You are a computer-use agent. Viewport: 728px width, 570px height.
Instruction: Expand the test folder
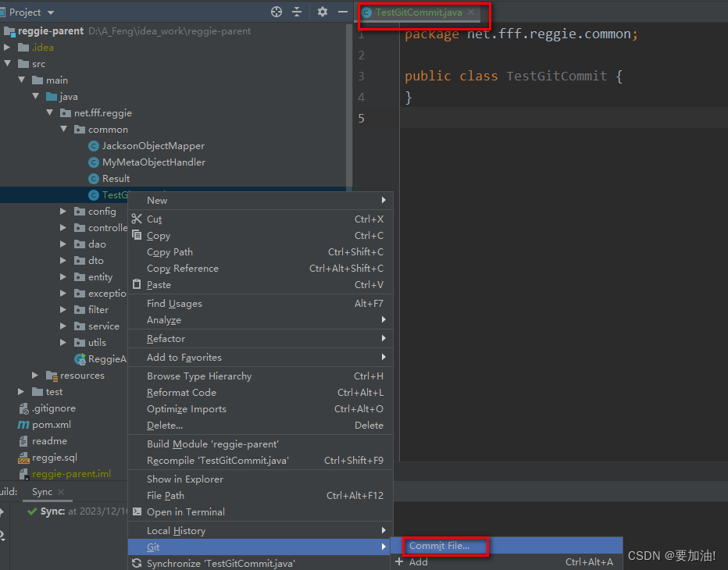21,392
